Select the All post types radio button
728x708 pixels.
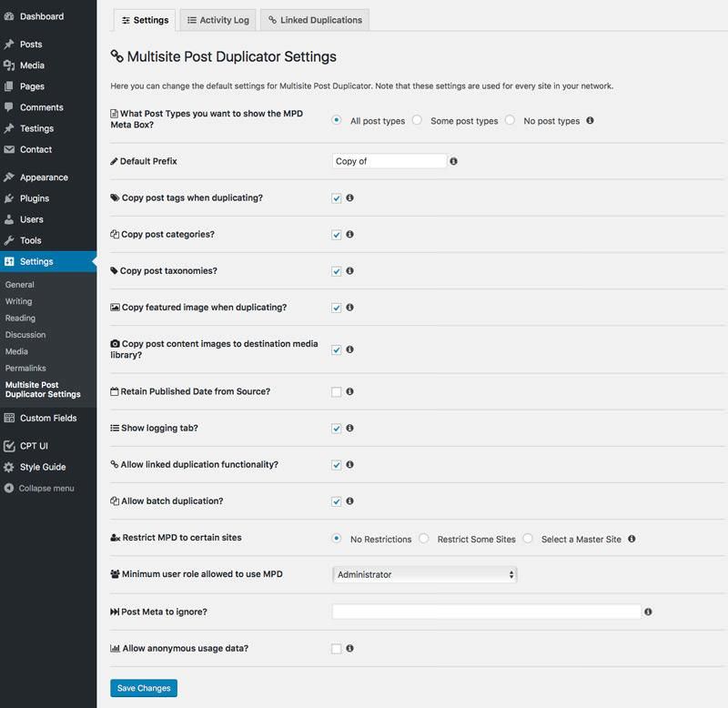tap(336, 120)
